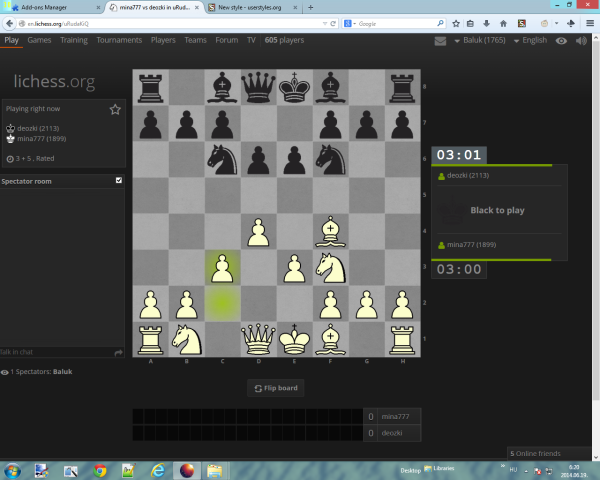Select the white king on e1
This screenshot has width=600, height=480.
(294, 340)
